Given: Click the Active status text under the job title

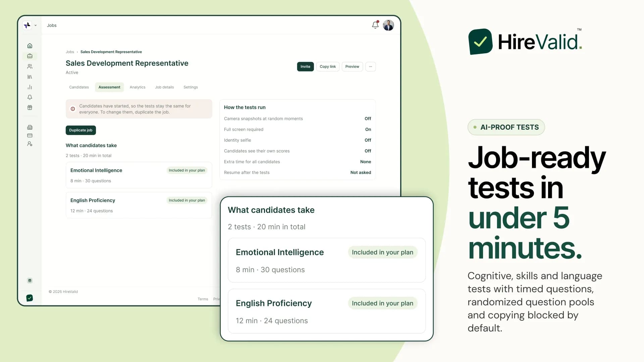Looking at the screenshot, I should click(x=72, y=73).
